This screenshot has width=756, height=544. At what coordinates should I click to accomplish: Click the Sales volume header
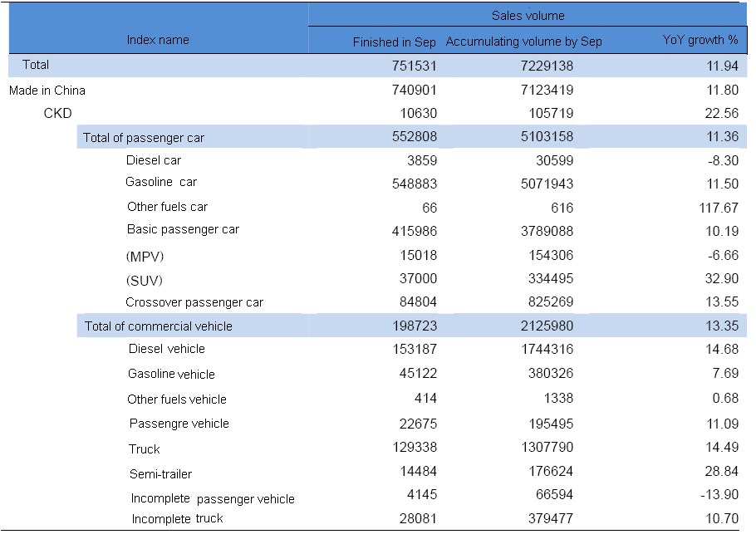tap(528, 15)
